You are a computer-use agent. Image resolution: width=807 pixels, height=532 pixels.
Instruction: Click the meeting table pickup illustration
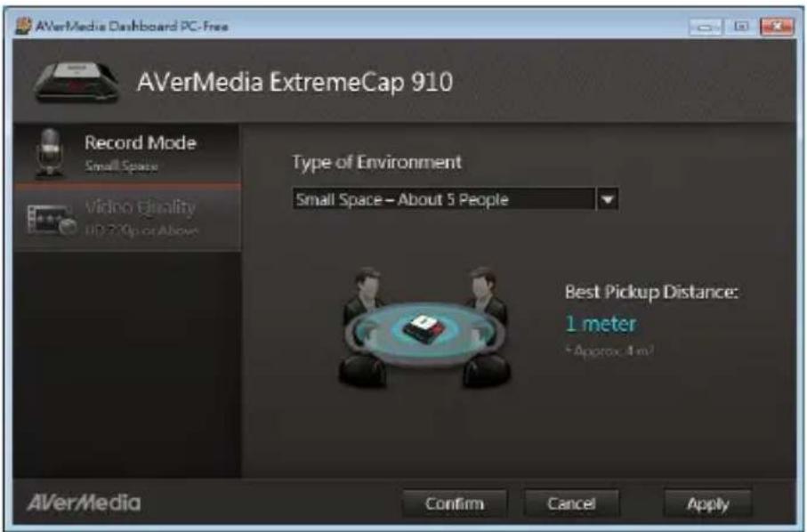(x=424, y=327)
